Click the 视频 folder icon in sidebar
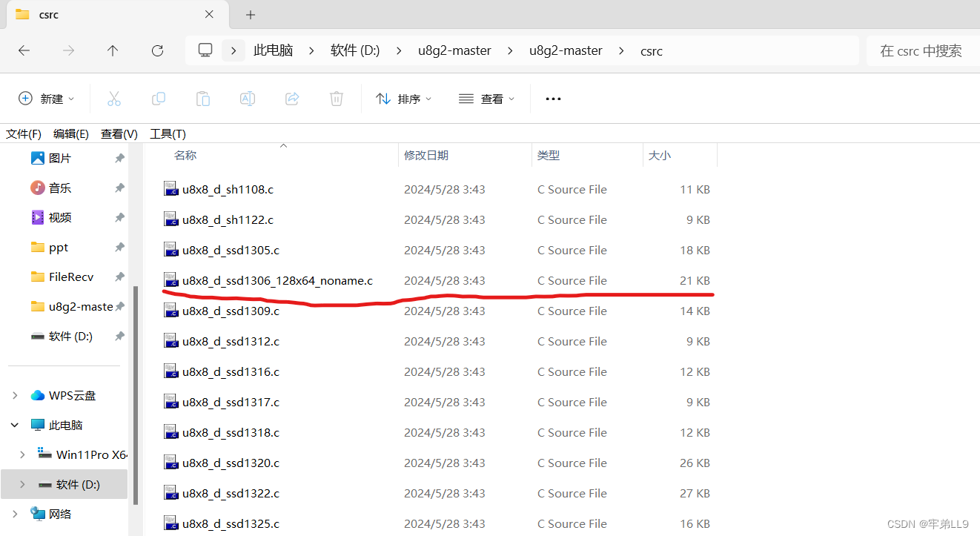The height and width of the screenshot is (536, 980). tap(38, 217)
